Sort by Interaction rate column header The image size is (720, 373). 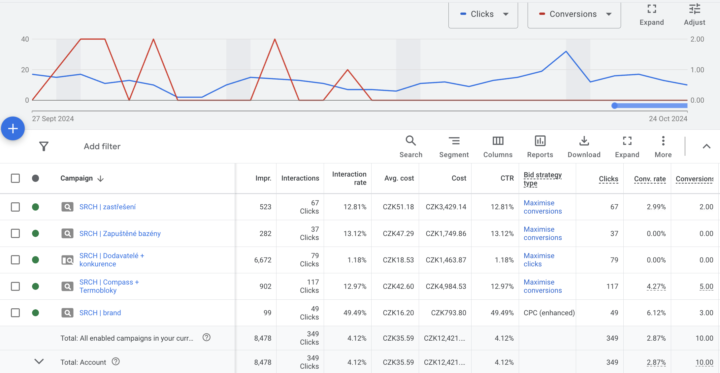coord(349,178)
